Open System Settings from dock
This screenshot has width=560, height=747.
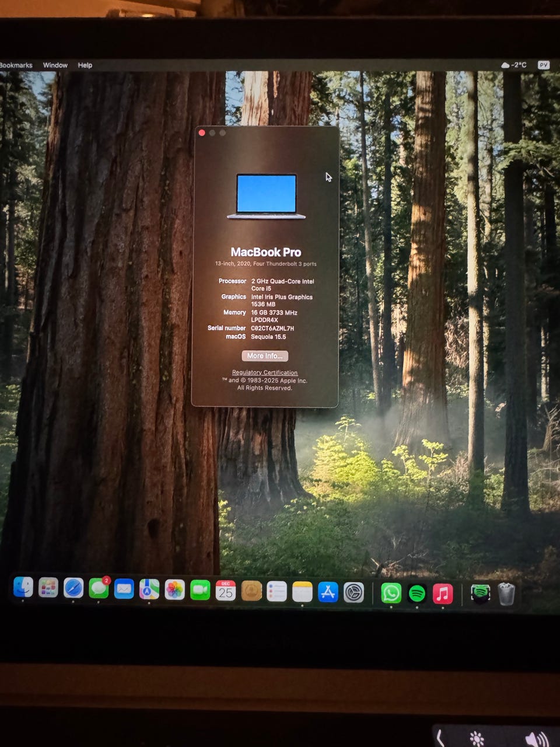click(x=353, y=593)
